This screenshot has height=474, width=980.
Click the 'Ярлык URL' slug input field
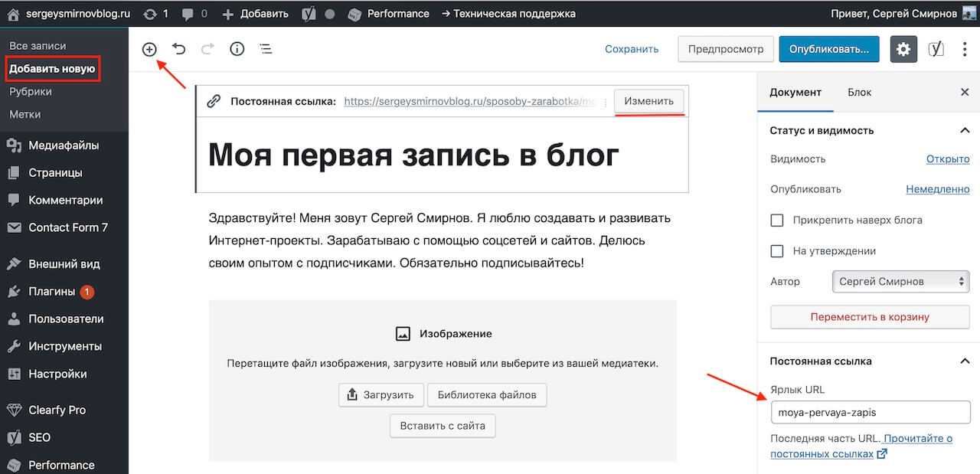[870, 412]
